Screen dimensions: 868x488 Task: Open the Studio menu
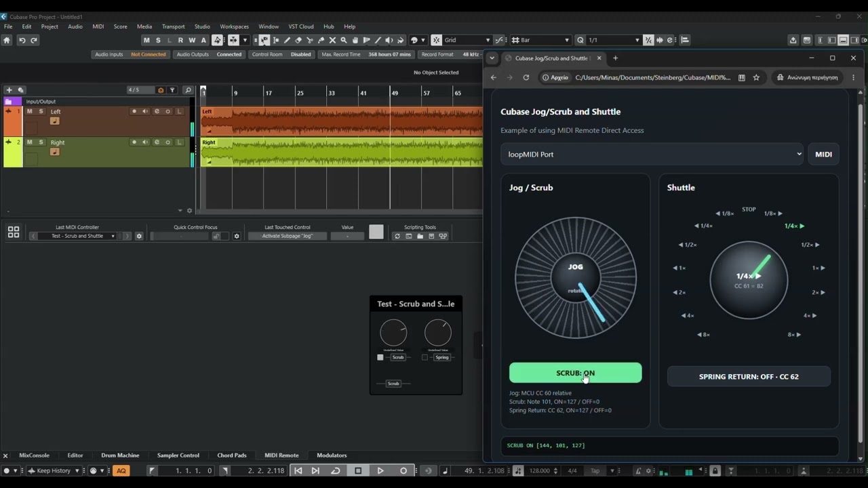tap(202, 26)
